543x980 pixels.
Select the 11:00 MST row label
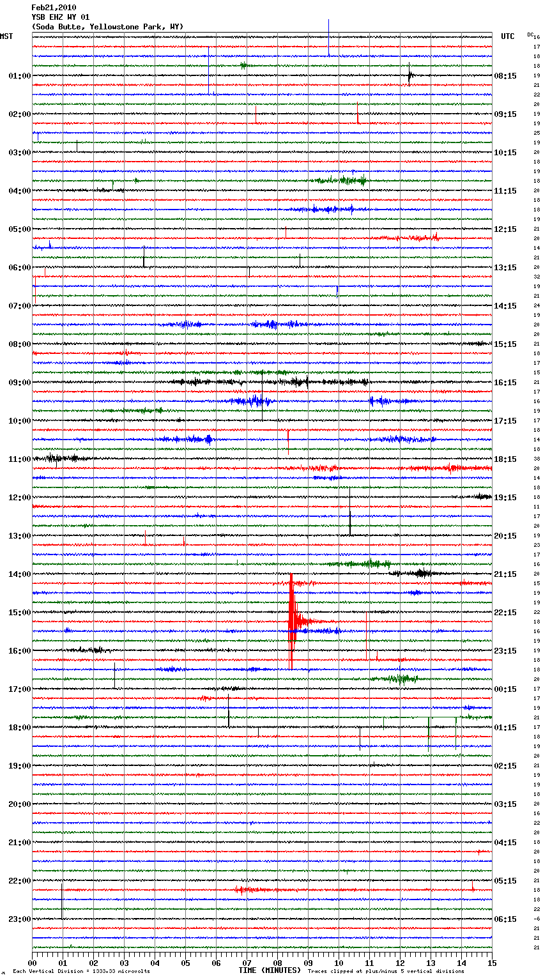click(19, 459)
